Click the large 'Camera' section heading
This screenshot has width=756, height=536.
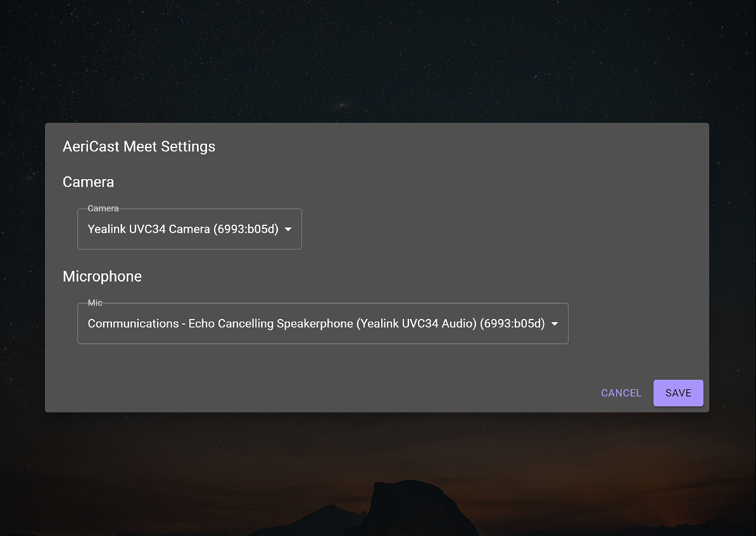click(88, 182)
